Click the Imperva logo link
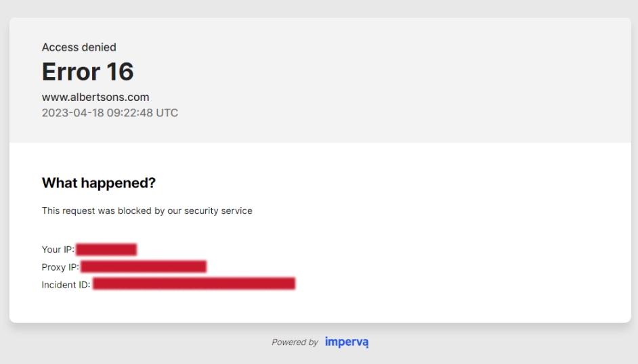 click(347, 342)
